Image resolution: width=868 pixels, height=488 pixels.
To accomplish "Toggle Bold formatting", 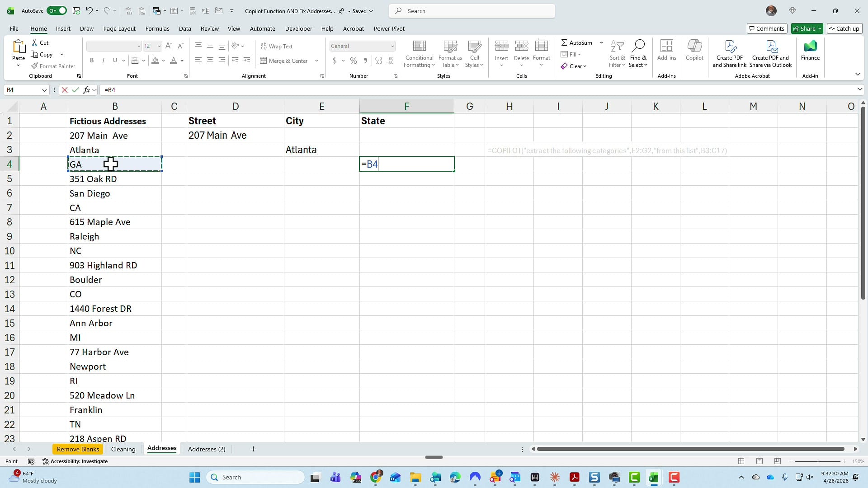I will click(92, 60).
